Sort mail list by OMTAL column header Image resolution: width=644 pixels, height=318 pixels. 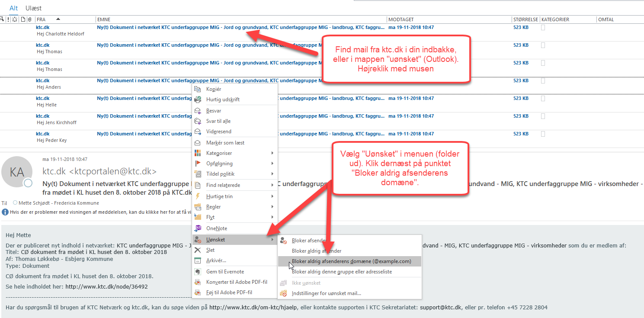(x=606, y=19)
